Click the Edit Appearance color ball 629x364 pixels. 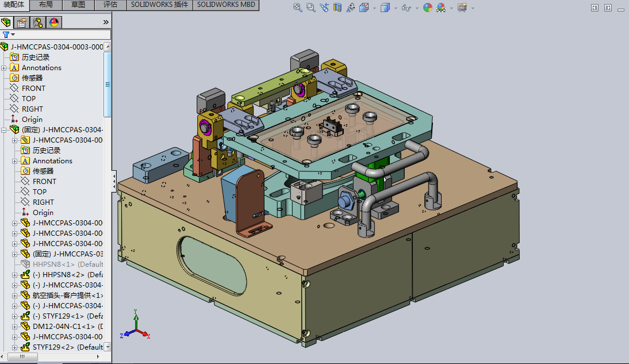click(x=427, y=7)
